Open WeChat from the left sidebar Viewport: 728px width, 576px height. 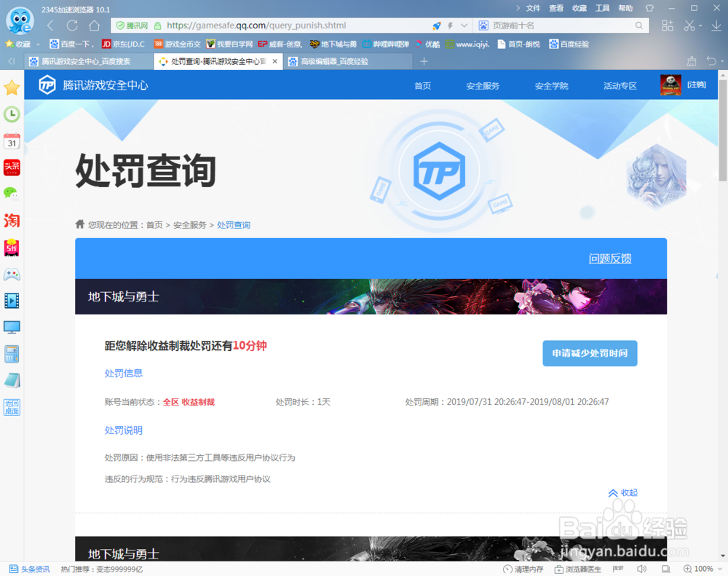(12, 193)
